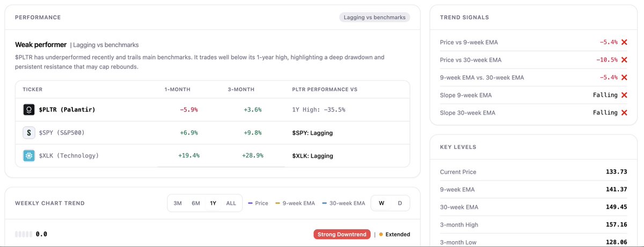The height and width of the screenshot is (247, 644).
Task: Click SPY 3-month value +9.8%
Action: click(252, 133)
